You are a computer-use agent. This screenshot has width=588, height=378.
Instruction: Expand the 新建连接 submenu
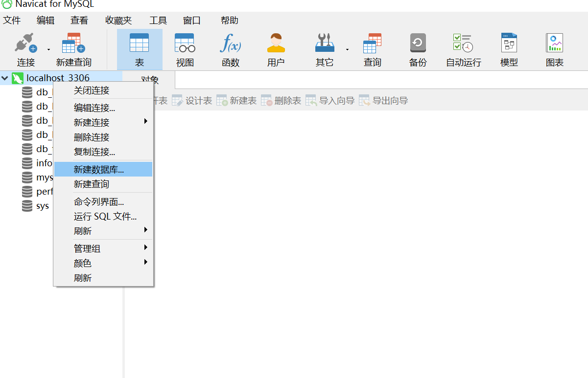(103, 123)
